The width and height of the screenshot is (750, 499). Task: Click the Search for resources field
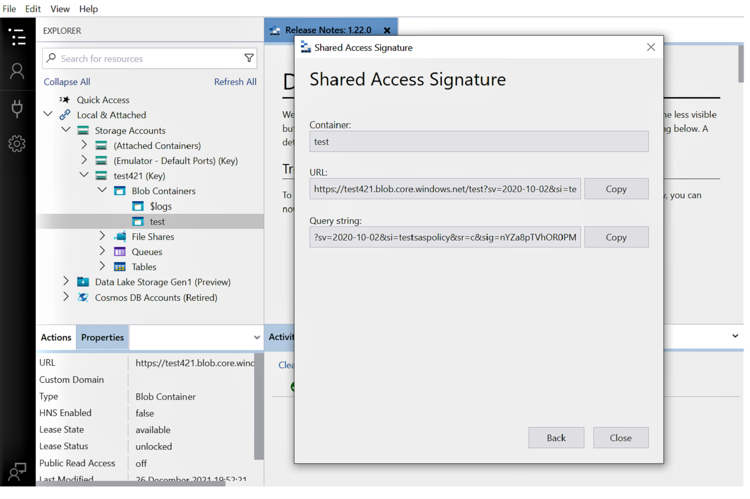[x=145, y=59]
